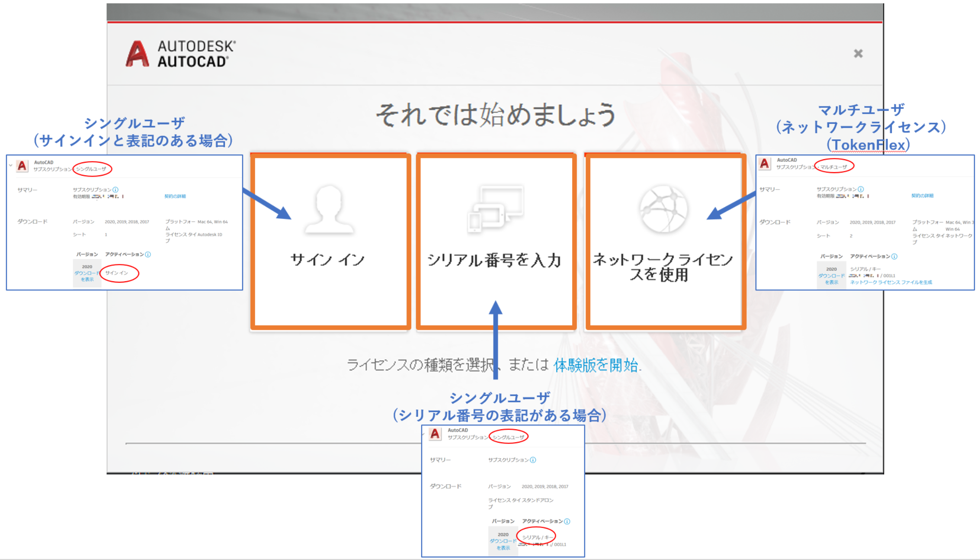Collapse the AutoCAD entry chevron in bottom panel
Viewport: 980px width, 560px height.
[x=424, y=434]
